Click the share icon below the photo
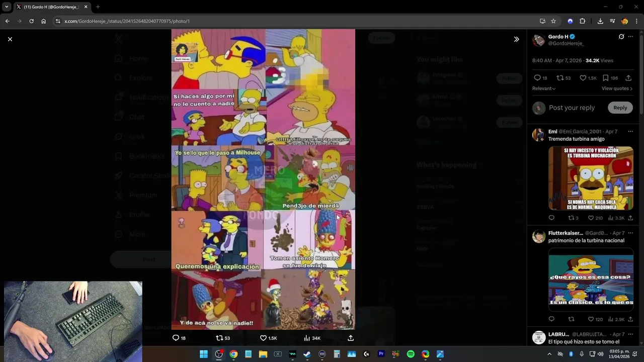The height and width of the screenshot is (362, 644). click(351, 338)
